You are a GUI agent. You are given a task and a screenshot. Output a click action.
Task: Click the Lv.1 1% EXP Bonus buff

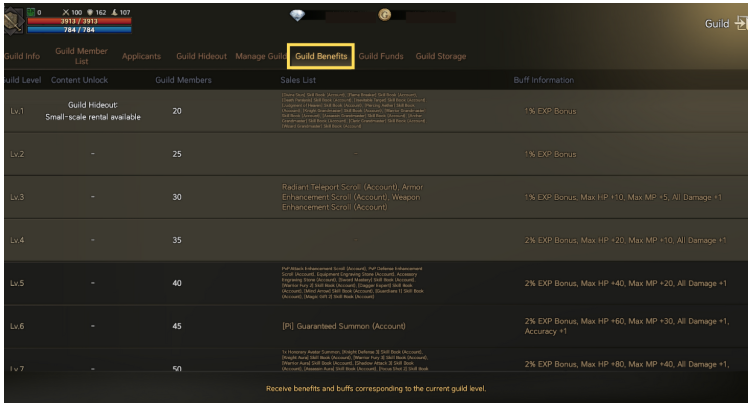(550, 111)
